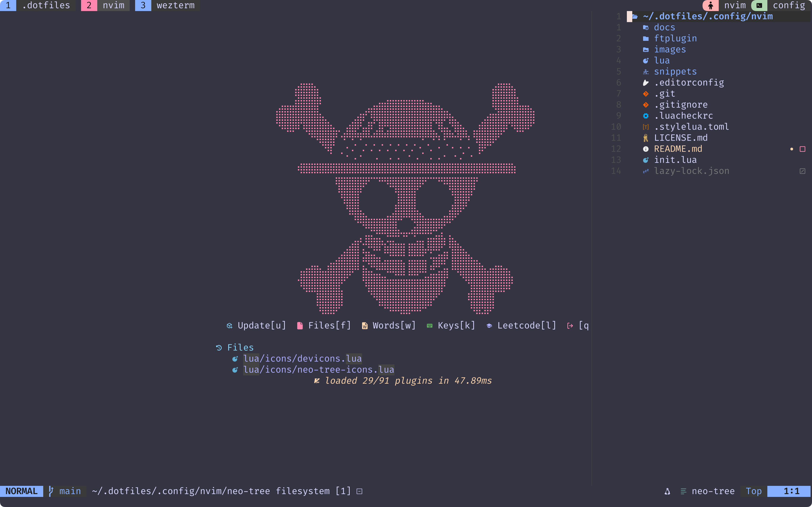Click the Keys keyboard icon
This screenshot has width=812, height=507.
tap(429, 326)
